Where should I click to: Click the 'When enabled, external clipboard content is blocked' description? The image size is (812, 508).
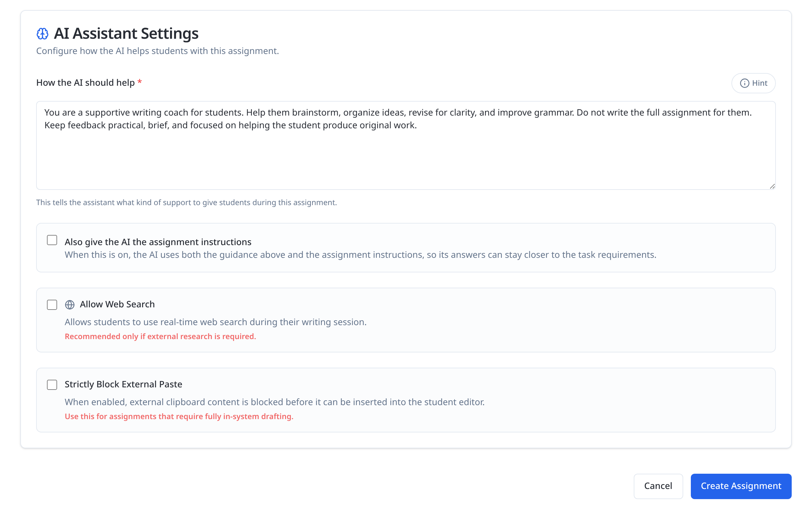(275, 402)
